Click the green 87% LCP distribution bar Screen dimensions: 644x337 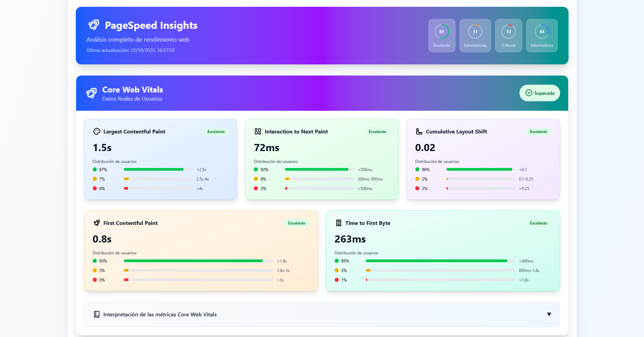[x=154, y=169]
